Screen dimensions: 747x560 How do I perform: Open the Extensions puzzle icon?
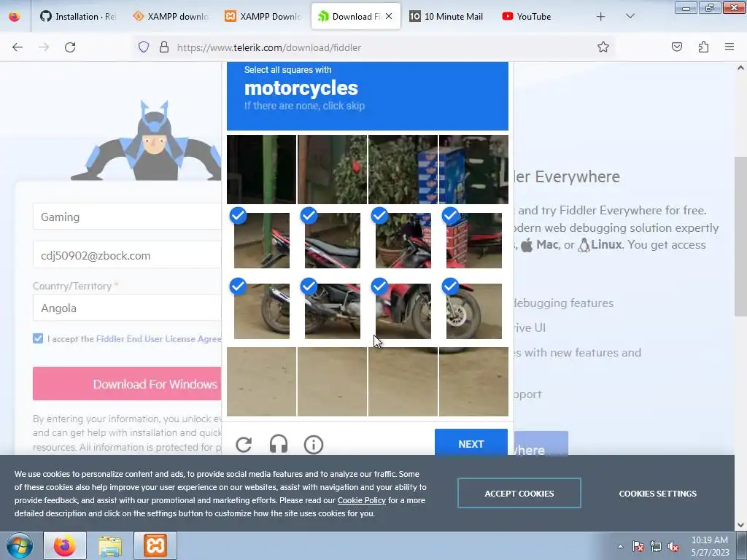[x=703, y=47]
